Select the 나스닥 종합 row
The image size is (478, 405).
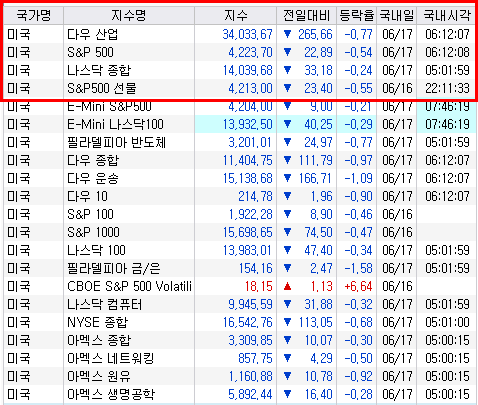(x=240, y=70)
